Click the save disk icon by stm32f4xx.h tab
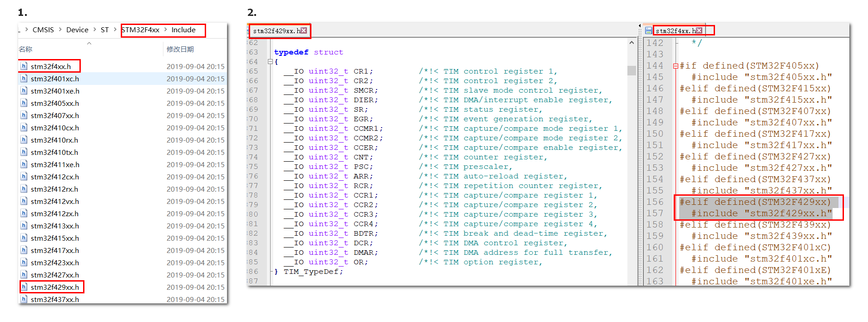 [649, 30]
